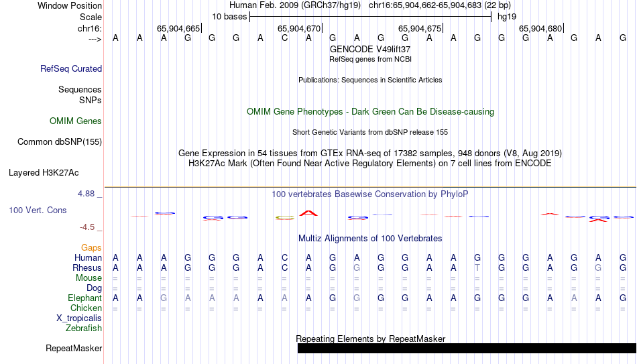This screenshot has width=637, height=364.
Task: Click the 65,904,675 position marker
Action: (420, 28)
